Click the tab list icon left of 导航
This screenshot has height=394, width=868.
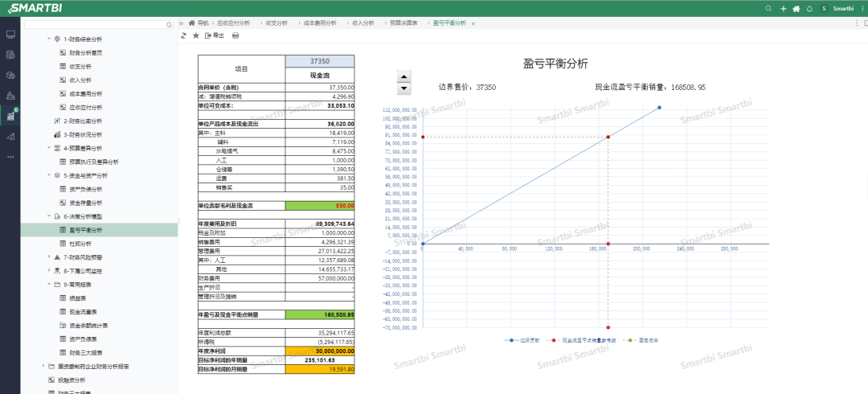(182, 23)
